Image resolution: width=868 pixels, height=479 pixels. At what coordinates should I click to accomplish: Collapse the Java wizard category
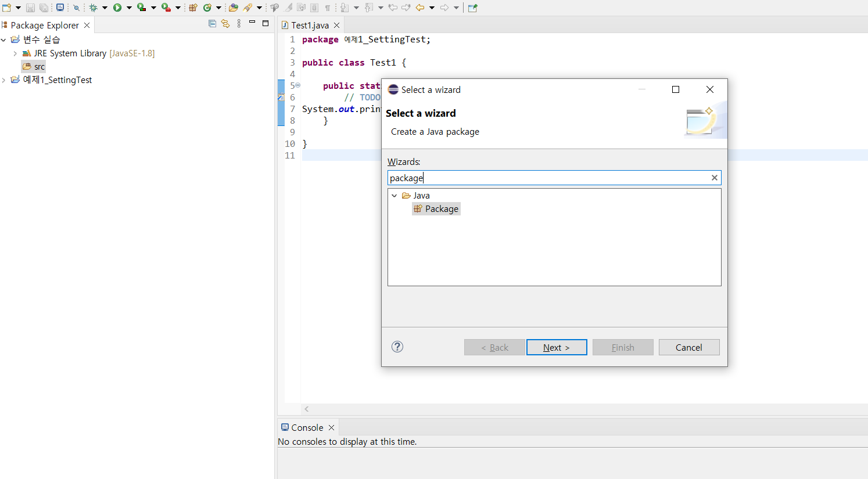pos(394,196)
